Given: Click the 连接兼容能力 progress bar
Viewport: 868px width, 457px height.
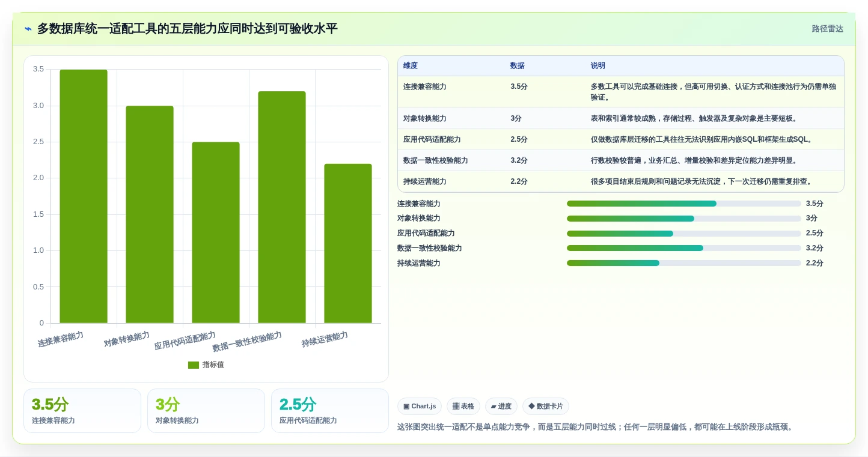Looking at the screenshot, I should tap(684, 204).
